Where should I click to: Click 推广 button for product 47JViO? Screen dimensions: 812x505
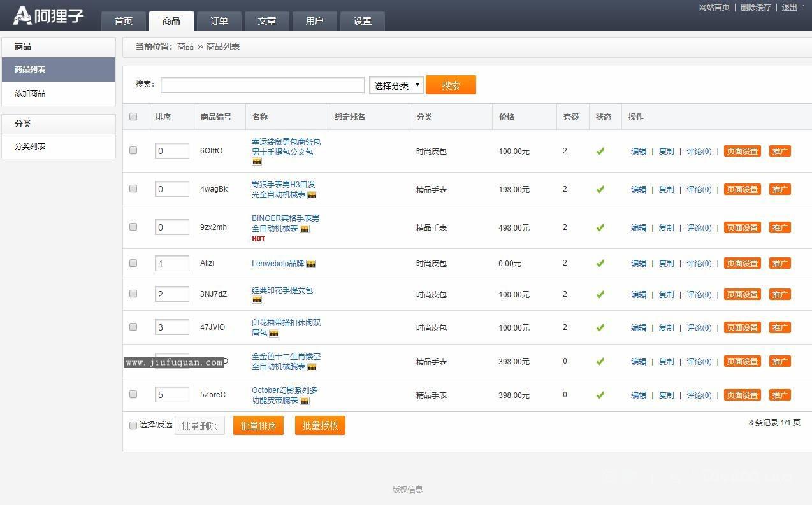point(779,328)
